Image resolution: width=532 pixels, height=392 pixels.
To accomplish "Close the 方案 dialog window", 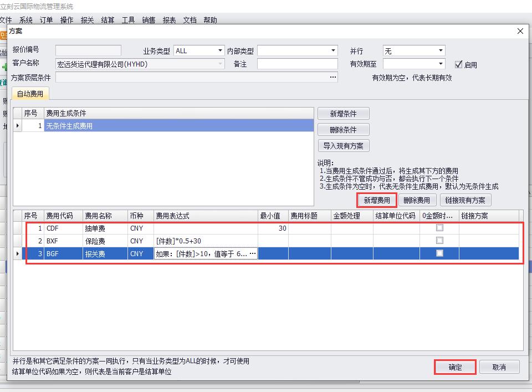I will coord(520,32).
